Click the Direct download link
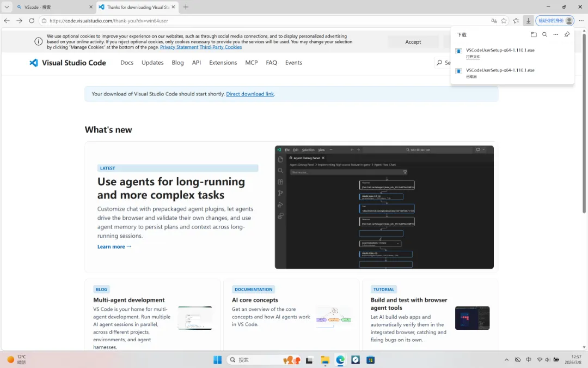 pyautogui.click(x=250, y=94)
